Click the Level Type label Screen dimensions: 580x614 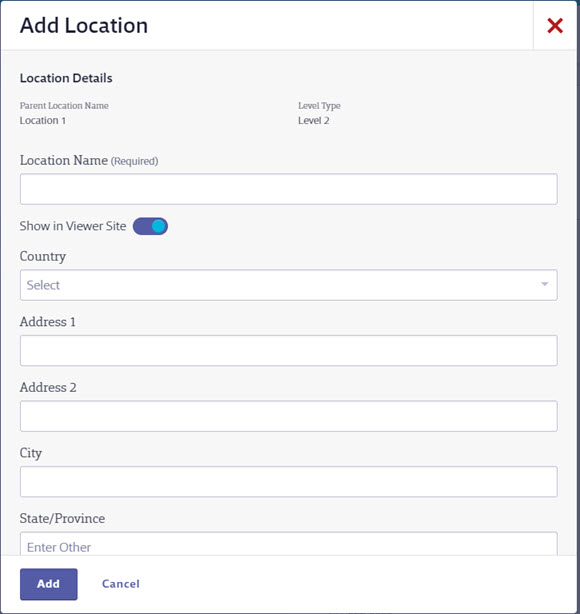click(319, 106)
